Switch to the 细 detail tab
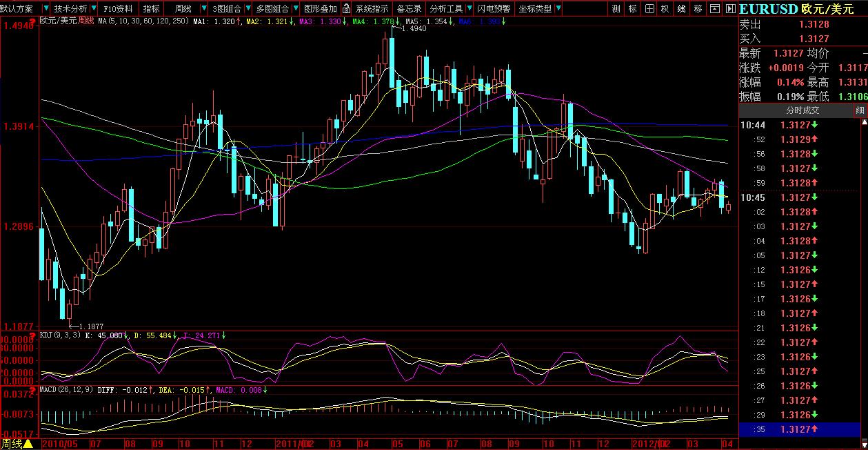The height and width of the screenshot is (450, 868). click(860, 110)
